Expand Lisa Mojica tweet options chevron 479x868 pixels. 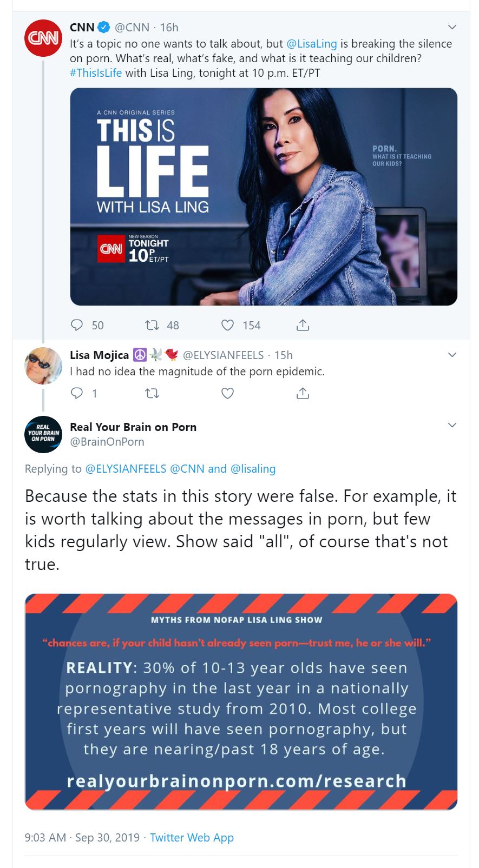(x=452, y=355)
